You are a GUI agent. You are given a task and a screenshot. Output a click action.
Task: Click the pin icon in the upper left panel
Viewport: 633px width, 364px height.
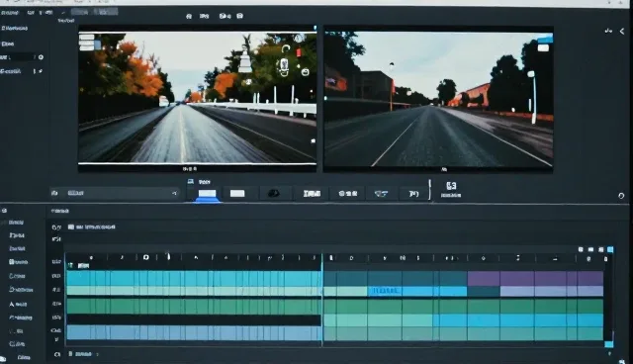pyautogui.click(x=41, y=71)
